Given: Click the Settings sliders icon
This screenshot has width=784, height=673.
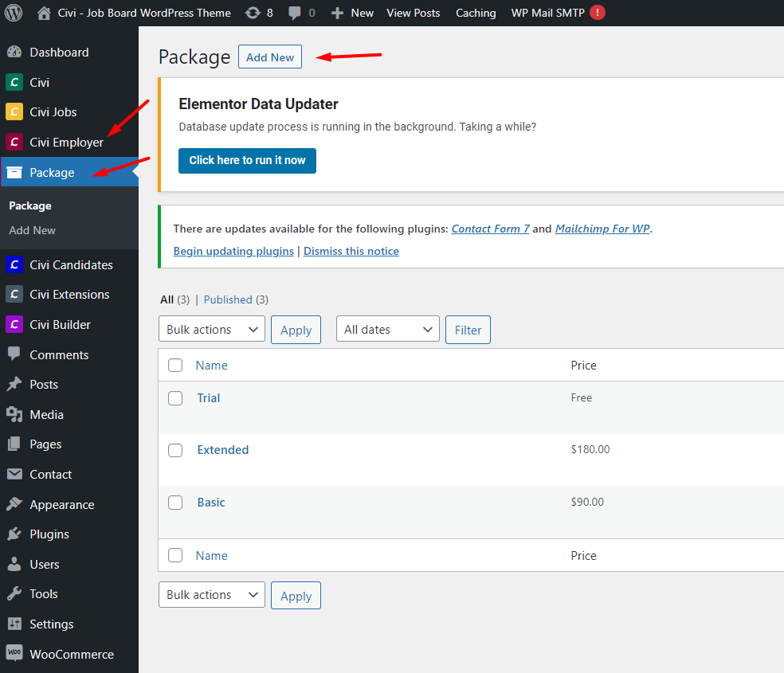Looking at the screenshot, I should point(14,624).
